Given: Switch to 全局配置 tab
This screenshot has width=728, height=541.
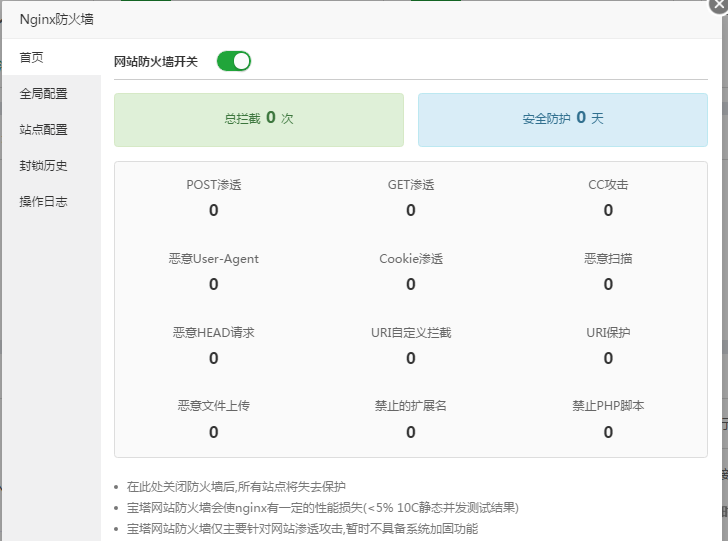Looking at the screenshot, I should (51, 94).
